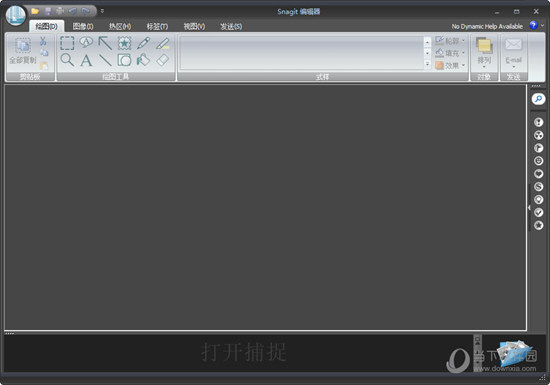
Task: Collapse the side panel with arrow handle
Action: click(x=529, y=208)
